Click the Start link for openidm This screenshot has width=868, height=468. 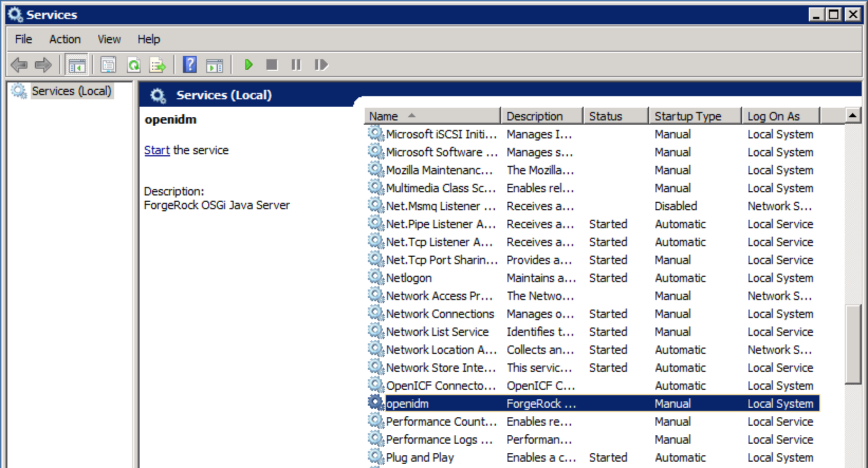157,150
